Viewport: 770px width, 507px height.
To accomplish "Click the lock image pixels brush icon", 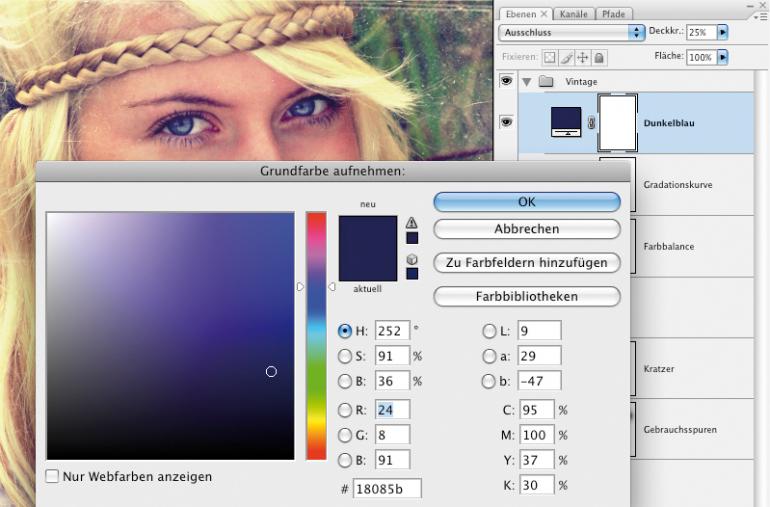I will (x=566, y=58).
